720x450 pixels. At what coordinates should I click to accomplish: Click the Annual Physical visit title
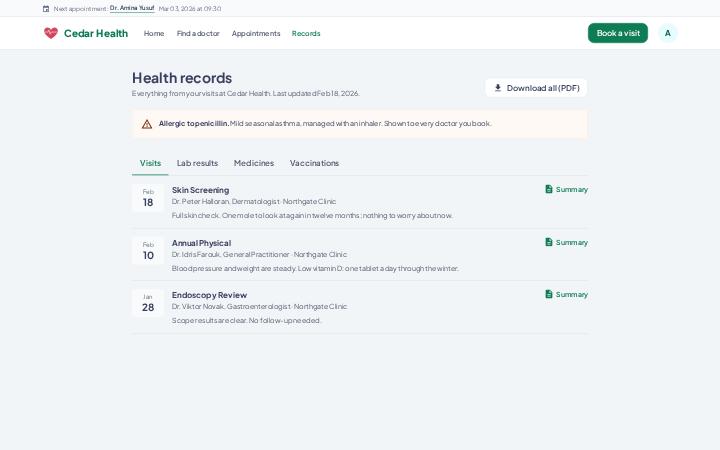tap(201, 243)
